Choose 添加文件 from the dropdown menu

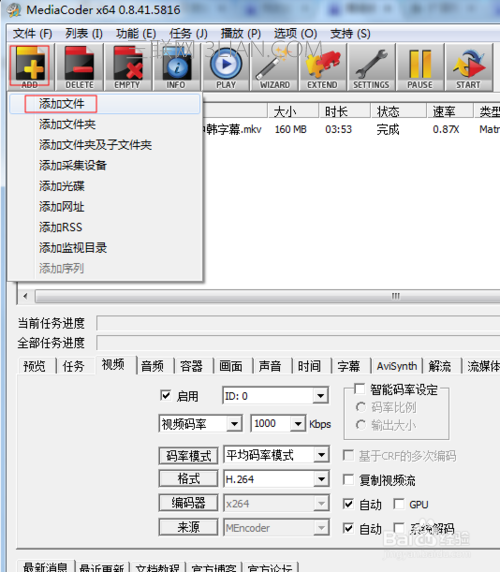point(105,104)
